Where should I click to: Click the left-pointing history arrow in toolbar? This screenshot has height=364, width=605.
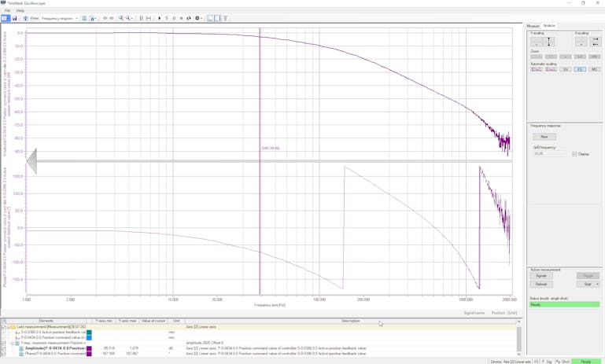(x=105, y=18)
